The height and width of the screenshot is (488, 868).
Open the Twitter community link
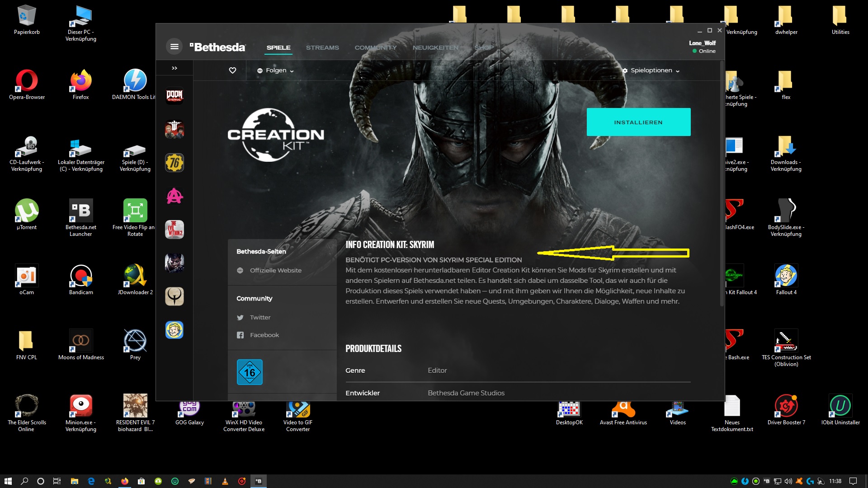[x=260, y=317]
